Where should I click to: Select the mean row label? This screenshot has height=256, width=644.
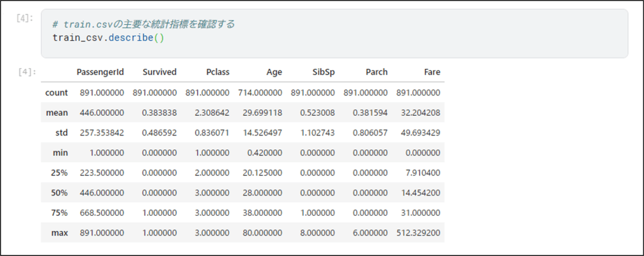pos(57,112)
